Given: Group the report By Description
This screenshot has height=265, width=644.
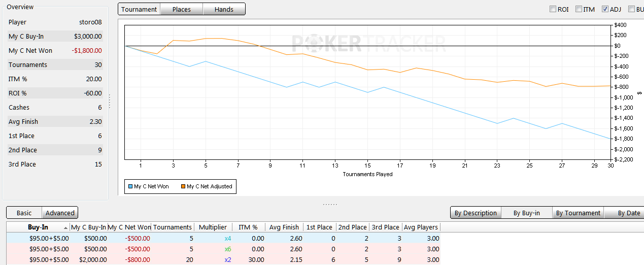Looking at the screenshot, I should pos(476,213).
